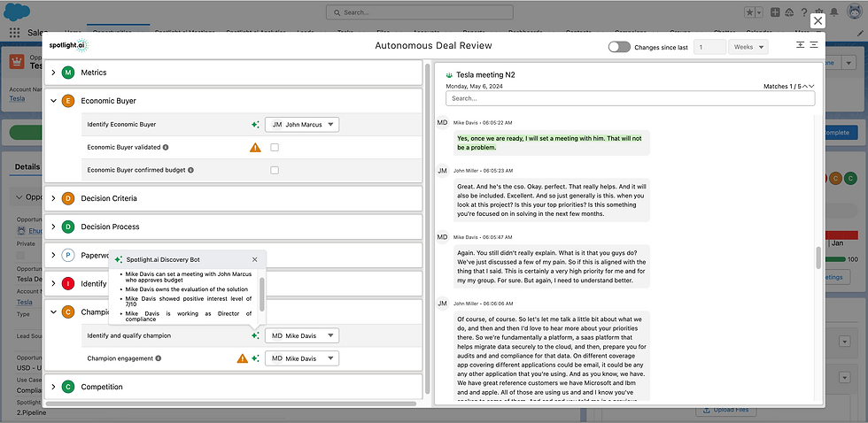Click the Changes since last number field

click(709, 47)
